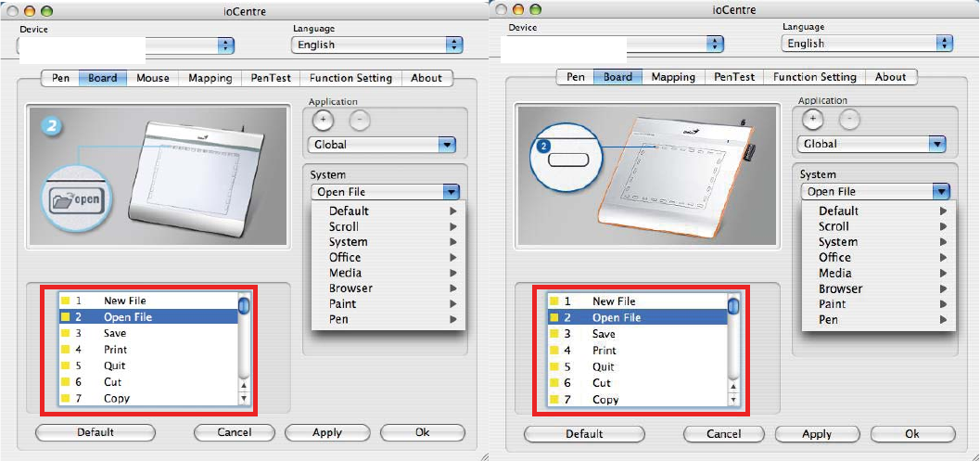Click the blank hotkey magnifier icon in right tablet preview

pos(567,159)
